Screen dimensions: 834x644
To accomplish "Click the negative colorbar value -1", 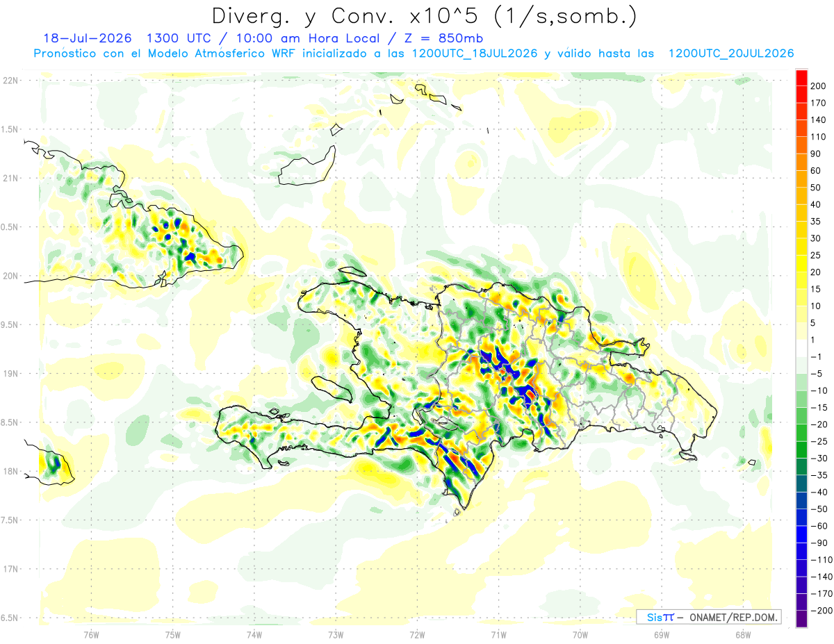I will pos(816,356).
